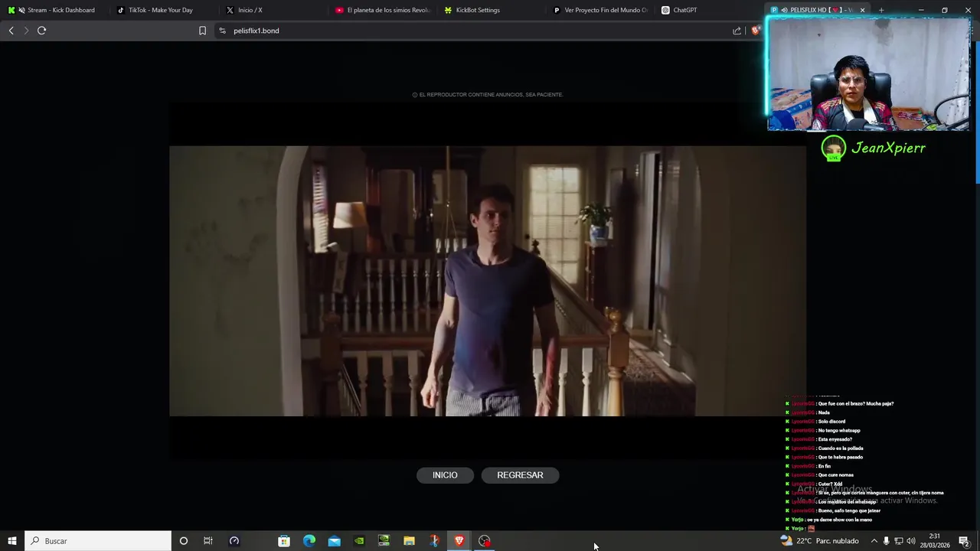Viewport: 980px width, 551px height.
Task: Click the share icon in address bar
Action: coord(737,31)
